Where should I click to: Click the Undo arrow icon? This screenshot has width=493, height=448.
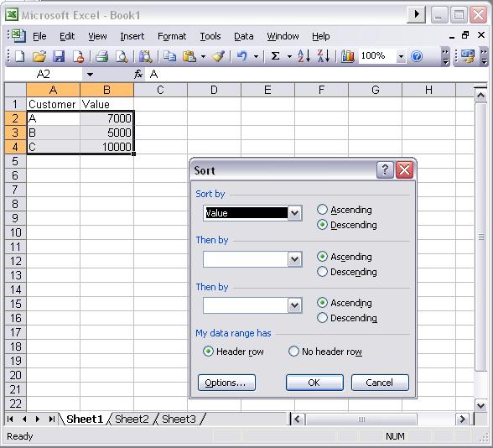[241, 56]
